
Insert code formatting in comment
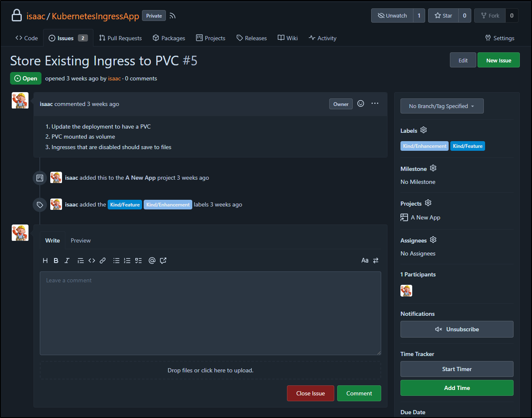click(92, 261)
